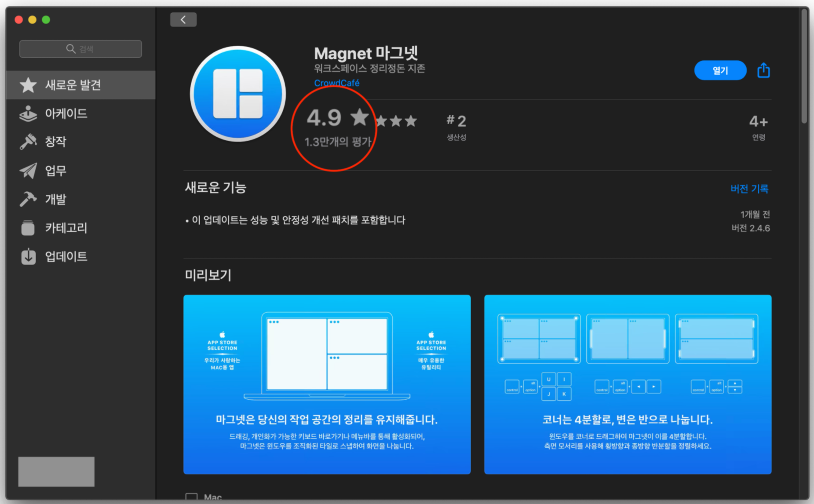Click the 1.3만개의 평가 ratings count
This screenshot has height=504, width=814.
coord(338,142)
